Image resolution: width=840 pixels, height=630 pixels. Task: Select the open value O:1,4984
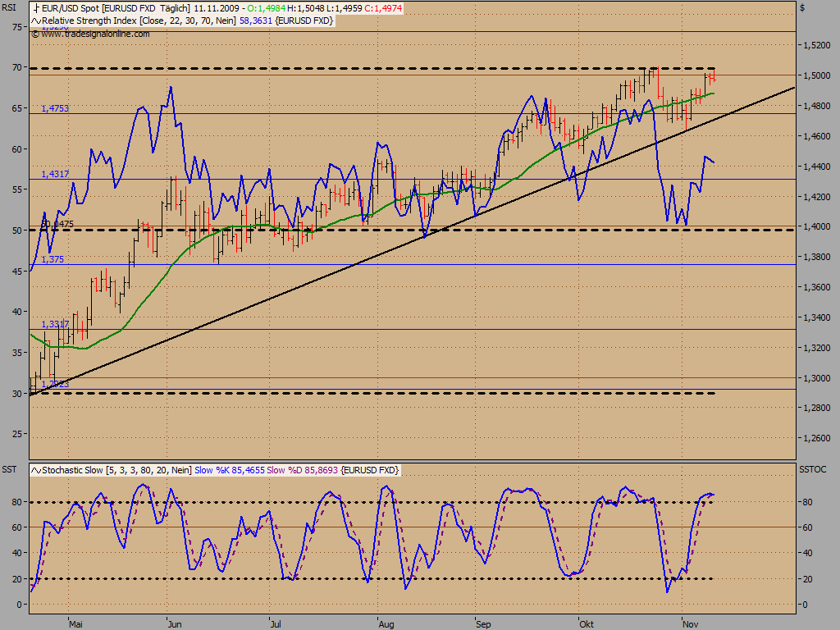(x=267, y=8)
